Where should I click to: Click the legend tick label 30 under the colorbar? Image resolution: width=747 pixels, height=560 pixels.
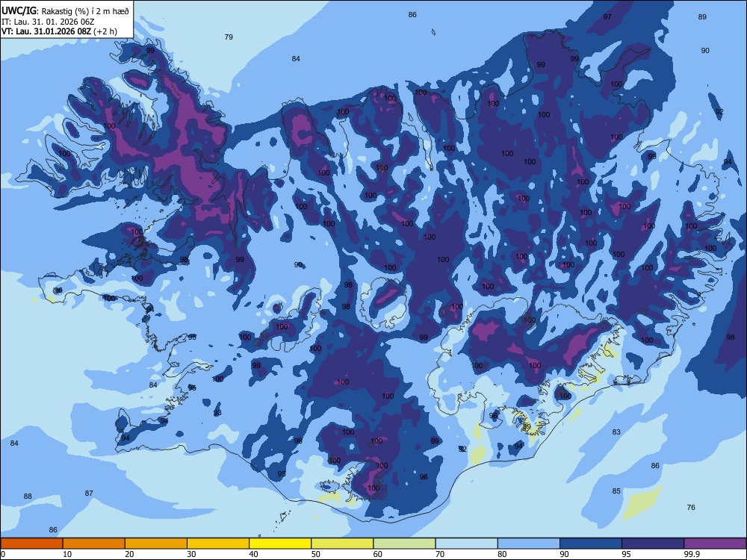pos(191,554)
